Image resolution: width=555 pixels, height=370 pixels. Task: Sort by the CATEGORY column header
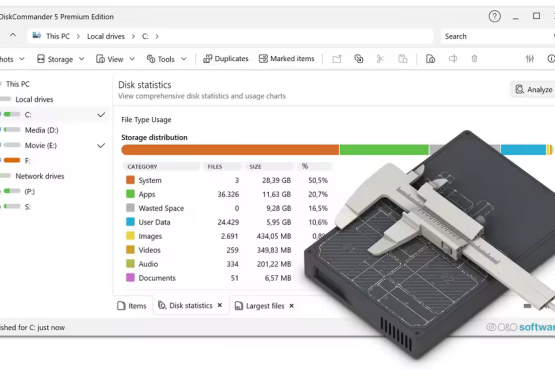[x=161, y=166]
